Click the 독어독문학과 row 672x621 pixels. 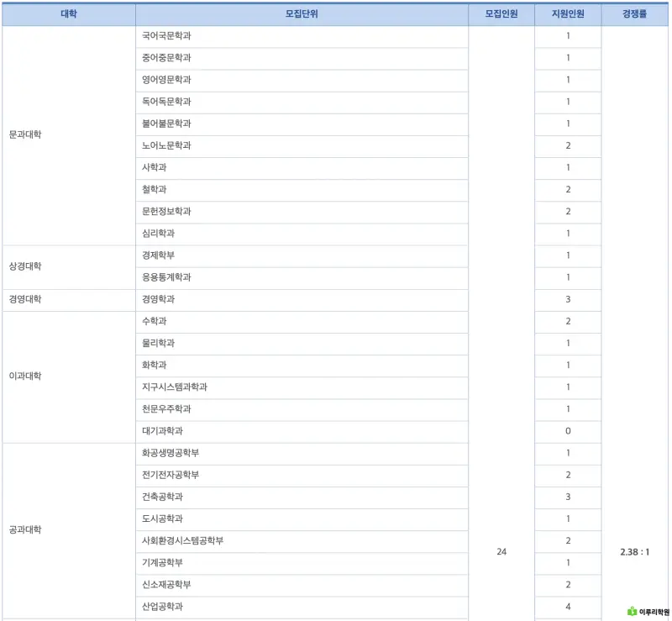(x=302, y=102)
